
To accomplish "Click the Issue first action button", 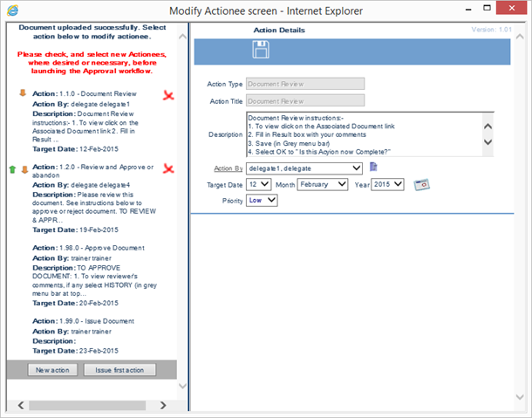I will 119,370.
